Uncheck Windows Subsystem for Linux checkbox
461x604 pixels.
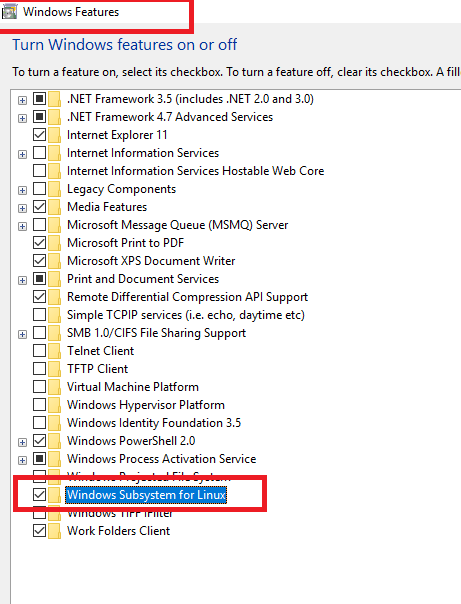[x=39, y=495]
